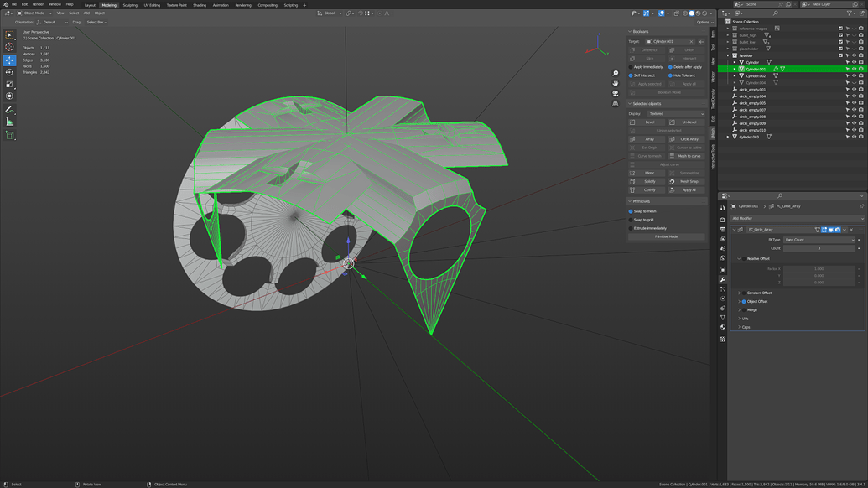Screen dimensions: 868x488
Task: Pick the Rotate tool
Action: click(9, 72)
